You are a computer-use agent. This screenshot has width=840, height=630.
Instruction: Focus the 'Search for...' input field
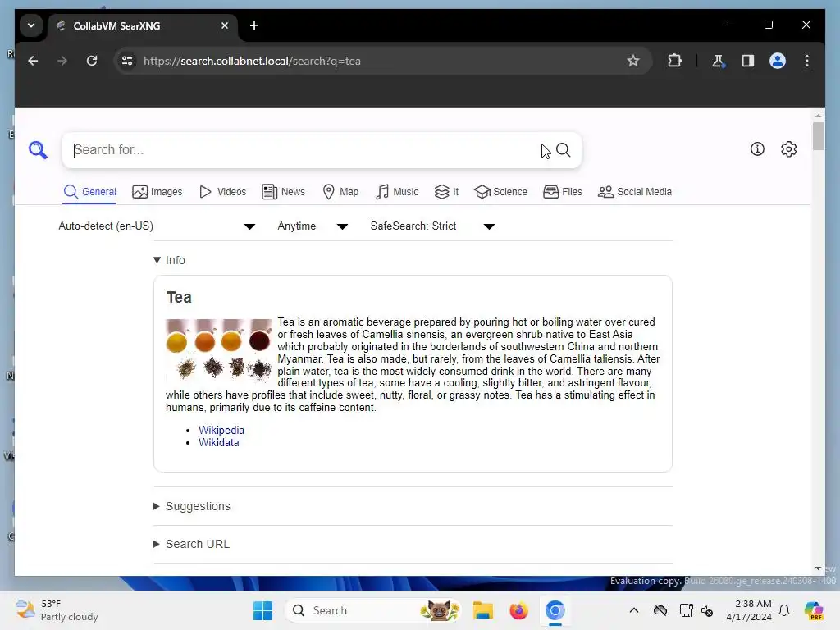click(305, 150)
